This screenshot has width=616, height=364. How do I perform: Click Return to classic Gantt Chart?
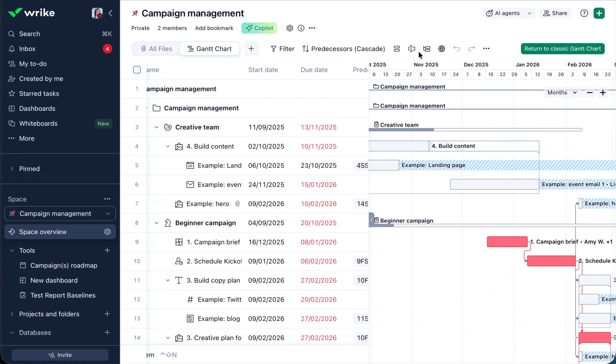(x=563, y=49)
